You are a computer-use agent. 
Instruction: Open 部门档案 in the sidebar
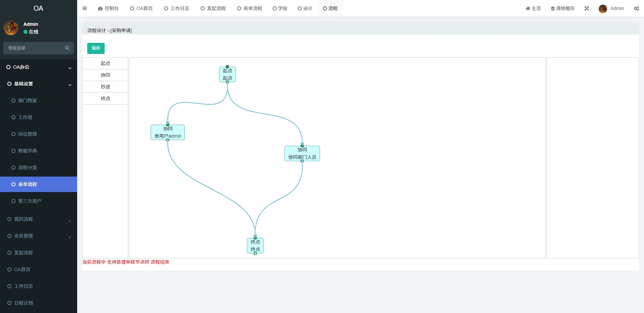tap(28, 101)
